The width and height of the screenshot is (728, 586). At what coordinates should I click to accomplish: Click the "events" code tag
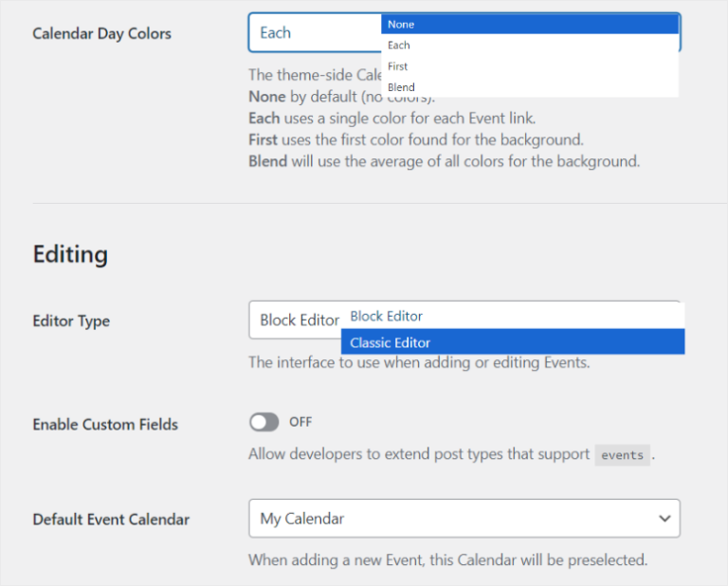(x=623, y=455)
